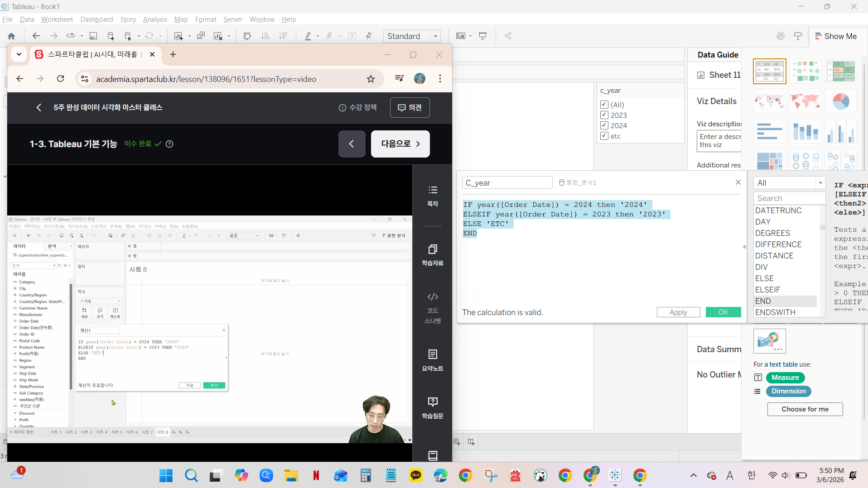
Task: Click the function Search box
Action: click(x=789, y=198)
